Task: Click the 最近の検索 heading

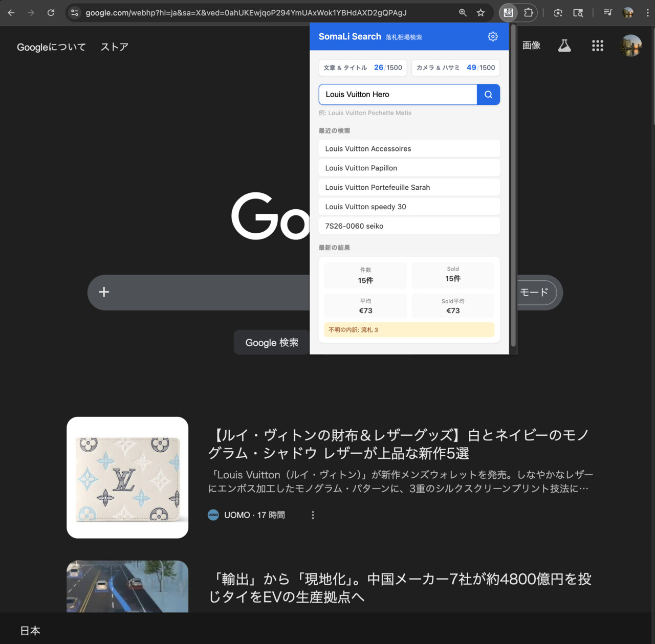Action: [334, 130]
